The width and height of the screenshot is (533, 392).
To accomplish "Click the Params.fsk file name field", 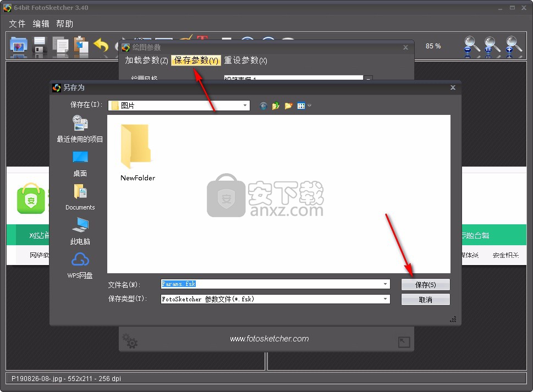I will point(276,284).
